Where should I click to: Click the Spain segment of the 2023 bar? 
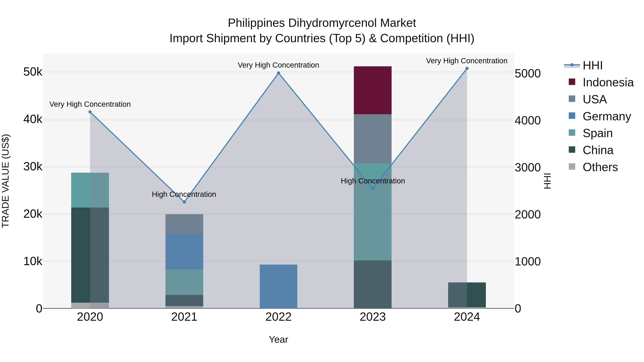point(373,212)
